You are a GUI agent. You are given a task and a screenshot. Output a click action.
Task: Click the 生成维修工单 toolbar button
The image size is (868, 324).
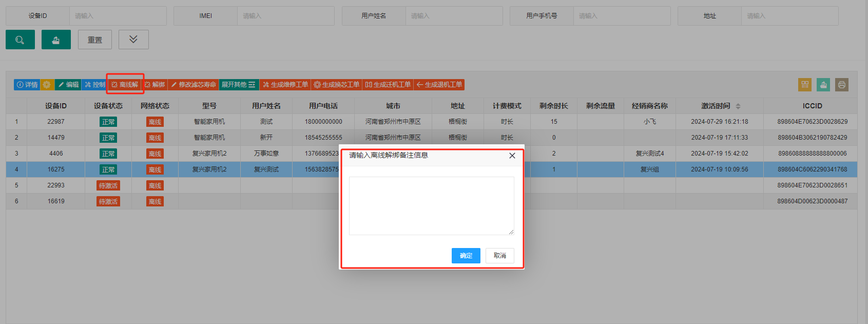tap(285, 85)
